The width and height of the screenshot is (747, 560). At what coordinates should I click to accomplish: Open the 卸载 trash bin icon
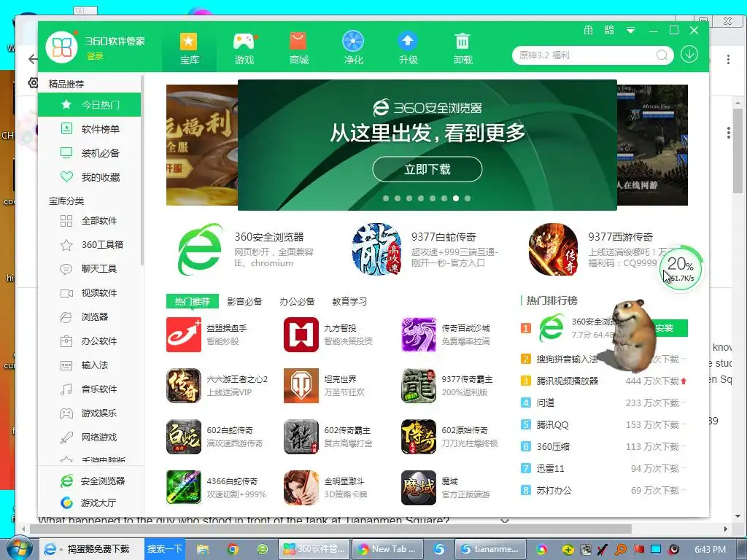(462, 42)
